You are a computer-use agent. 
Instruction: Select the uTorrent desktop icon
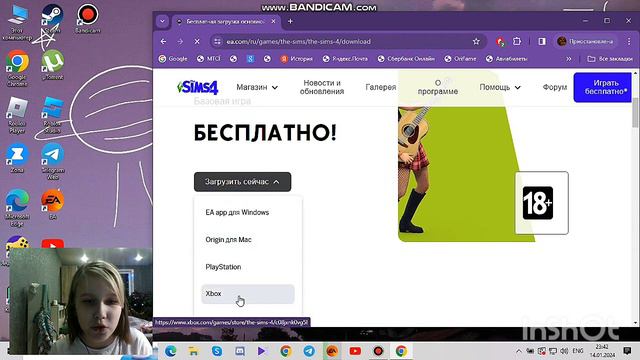(x=52, y=65)
